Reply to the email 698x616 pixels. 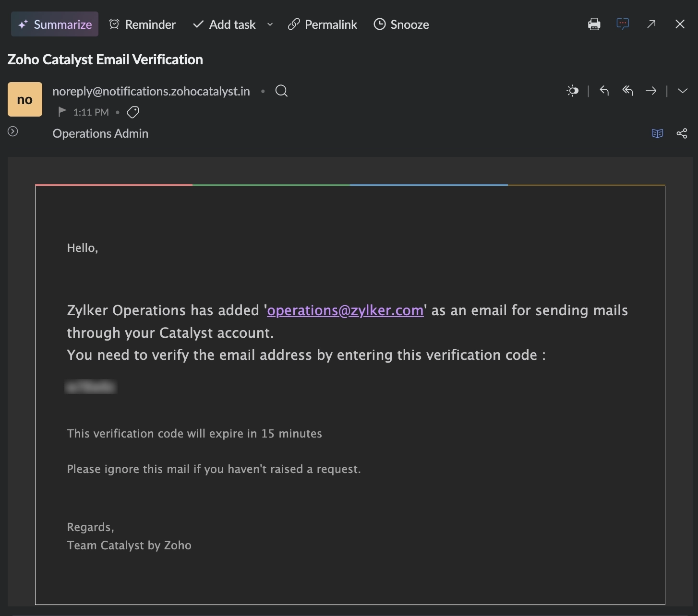click(x=604, y=91)
